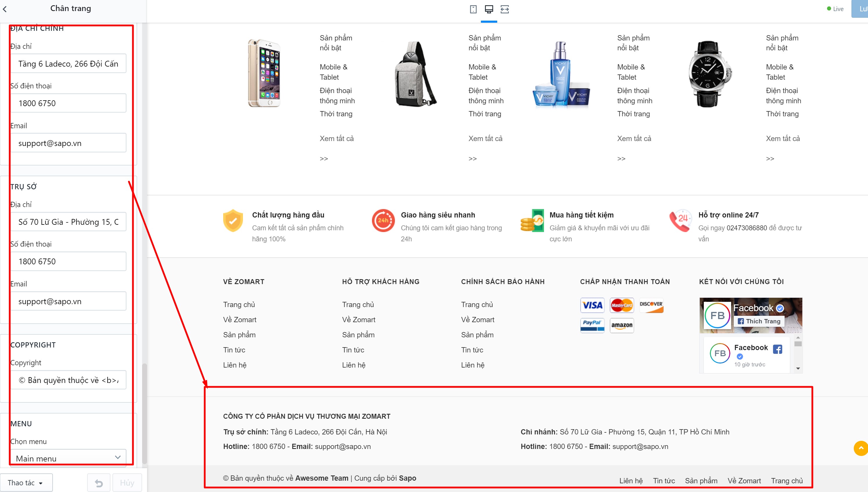Click the Visa payment icon
The height and width of the screenshot is (492, 868).
point(592,305)
